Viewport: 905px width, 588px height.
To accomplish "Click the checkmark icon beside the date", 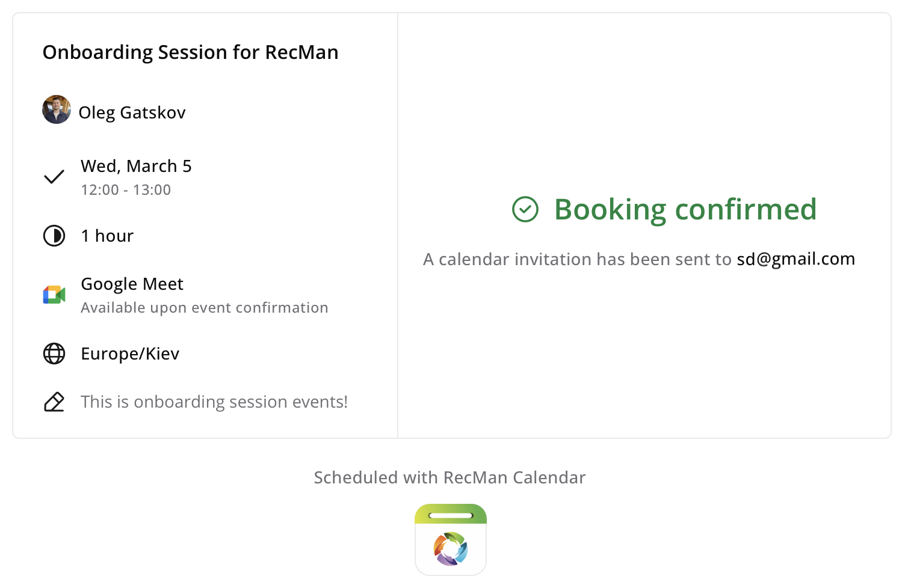I will pos(54,177).
